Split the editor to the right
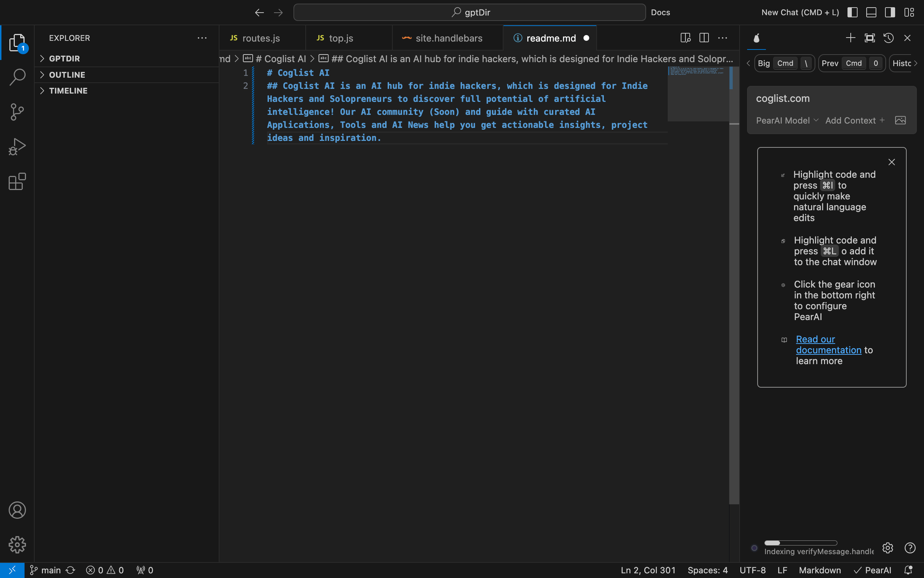This screenshot has width=924, height=578. 704,38
